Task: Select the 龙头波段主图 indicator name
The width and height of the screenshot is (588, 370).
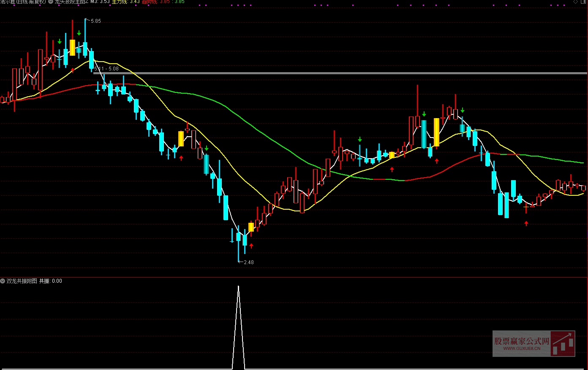Action: pos(71,2)
